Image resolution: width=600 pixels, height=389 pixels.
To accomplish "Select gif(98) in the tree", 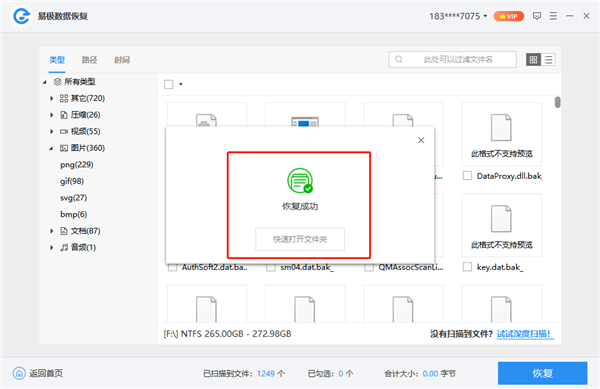I will 72,181.
